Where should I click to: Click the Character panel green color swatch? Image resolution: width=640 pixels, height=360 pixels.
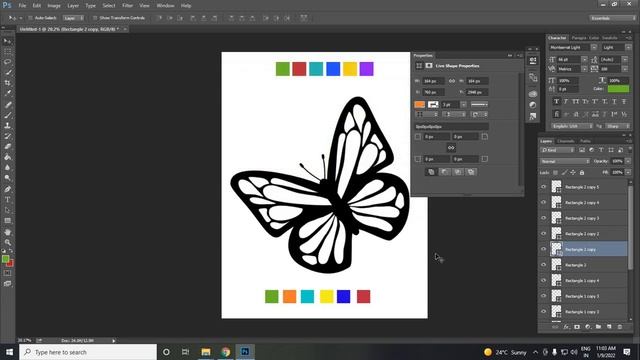(618, 89)
